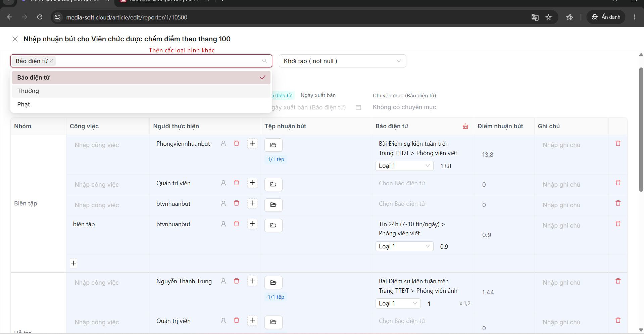Close the nhuận bút entry dialog
644x334 pixels.
coord(15,39)
